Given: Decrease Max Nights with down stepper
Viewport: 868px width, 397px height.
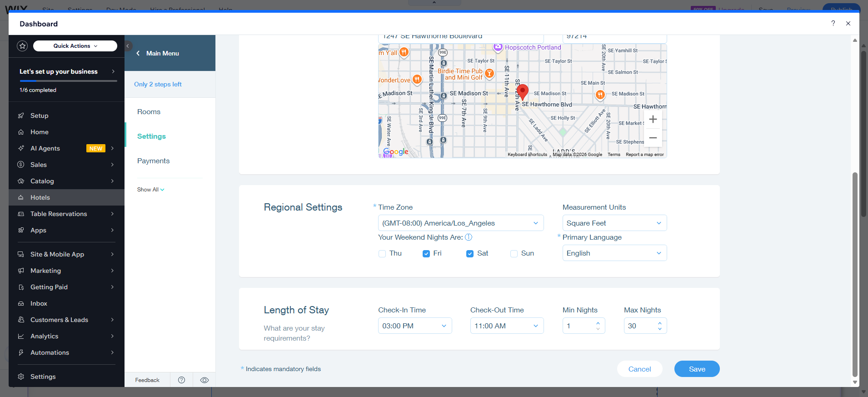Looking at the screenshot, I should (x=659, y=329).
